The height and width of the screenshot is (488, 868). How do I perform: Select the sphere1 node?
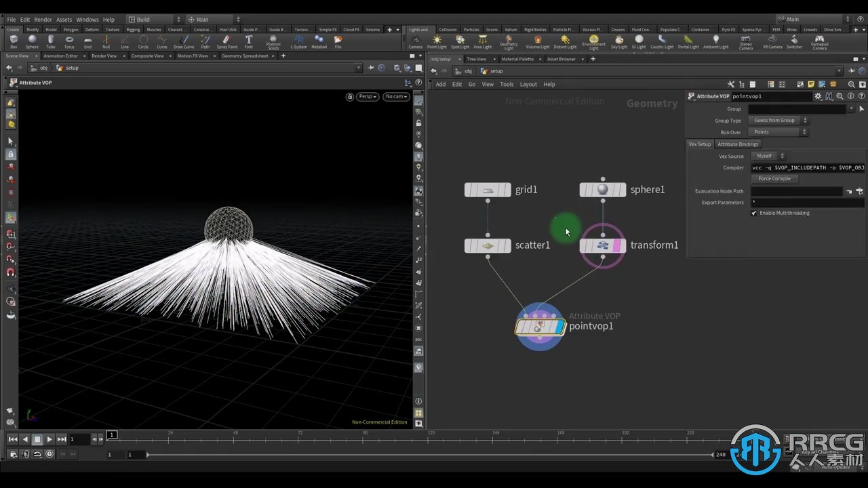pyautogui.click(x=603, y=190)
